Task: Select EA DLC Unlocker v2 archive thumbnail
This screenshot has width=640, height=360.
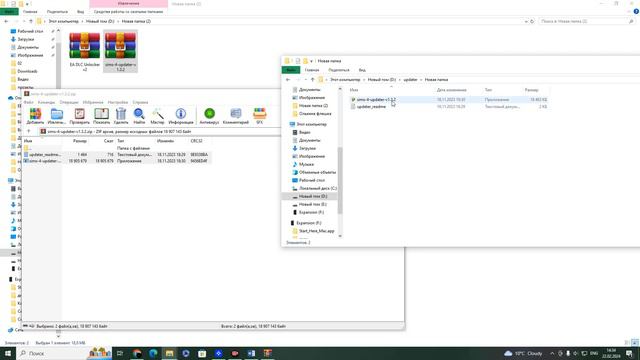Action: (84, 52)
